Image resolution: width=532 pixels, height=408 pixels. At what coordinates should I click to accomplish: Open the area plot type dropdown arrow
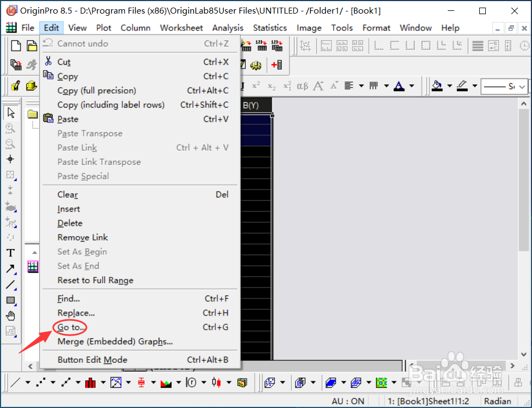pyautogui.click(x=178, y=382)
